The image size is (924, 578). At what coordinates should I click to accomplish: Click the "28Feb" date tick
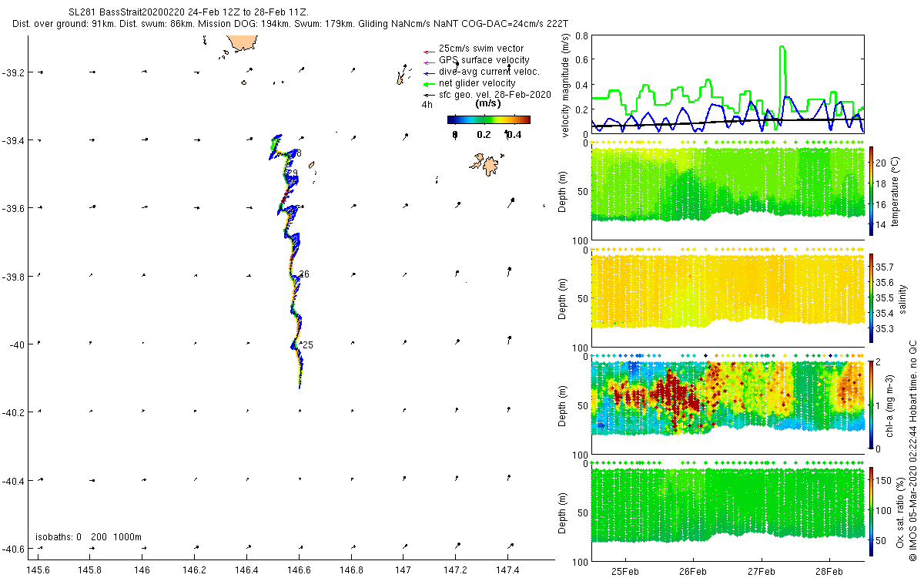tap(829, 573)
